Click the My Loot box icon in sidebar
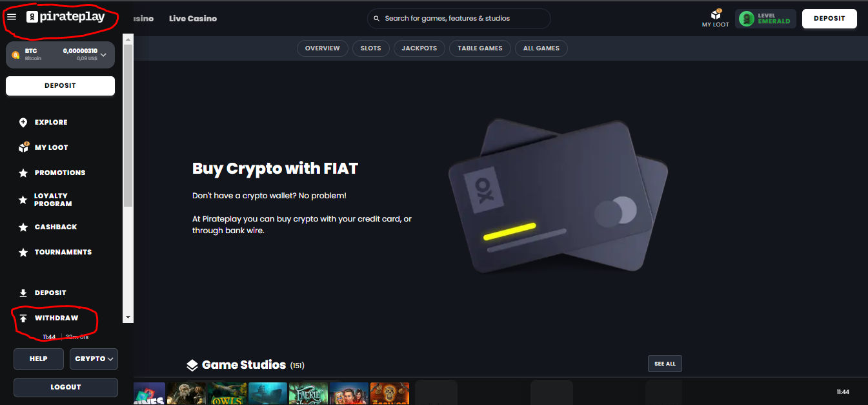Image resolution: width=868 pixels, height=405 pixels. click(x=24, y=147)
